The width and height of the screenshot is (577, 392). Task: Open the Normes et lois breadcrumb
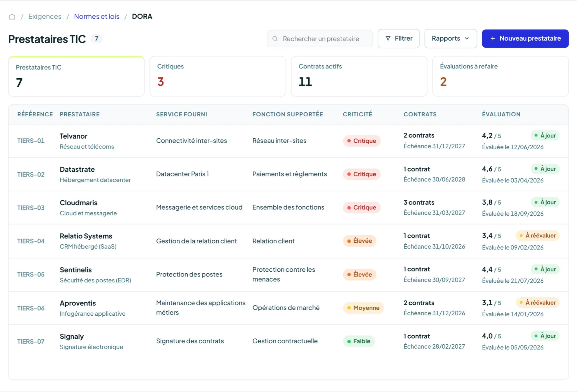97,16
